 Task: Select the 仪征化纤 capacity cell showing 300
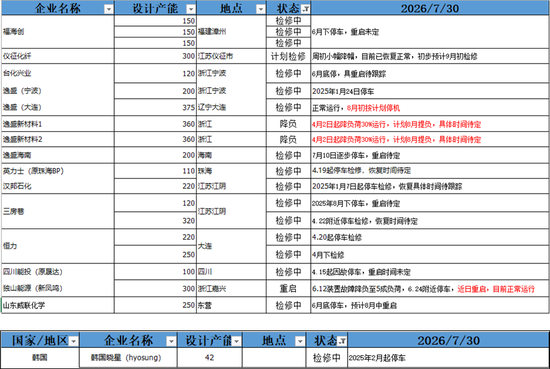155,56
